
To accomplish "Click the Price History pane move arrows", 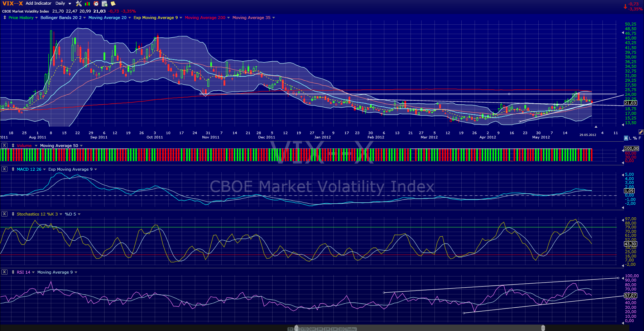I will pyautogui.click(x=5, y=18).
